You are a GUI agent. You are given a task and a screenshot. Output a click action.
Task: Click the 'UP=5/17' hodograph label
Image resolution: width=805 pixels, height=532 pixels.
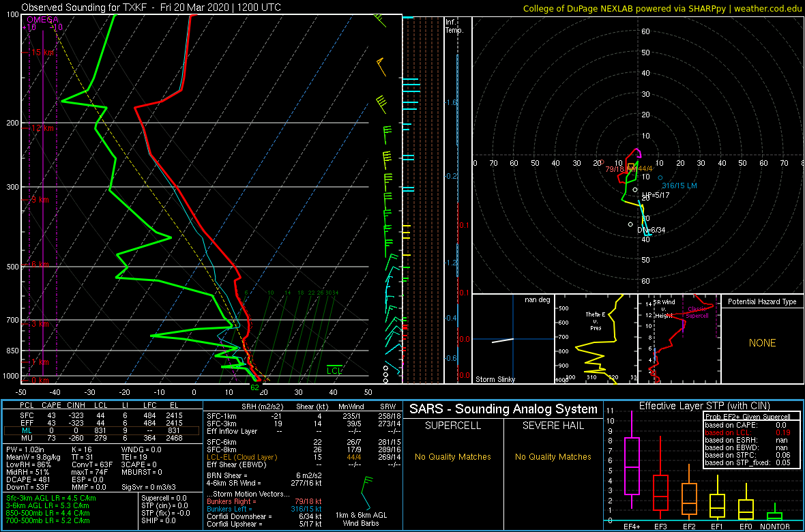(656, 196)
